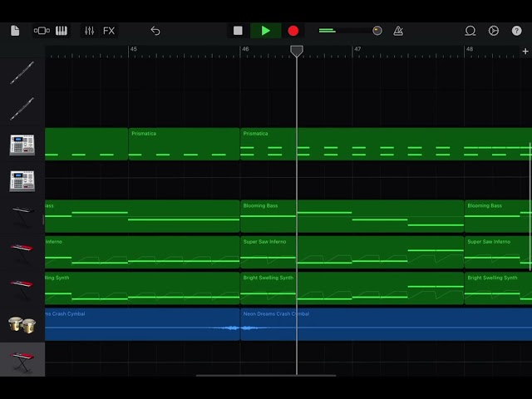Open the Loop Browser
532x399 pixels.
pos(470,31)
